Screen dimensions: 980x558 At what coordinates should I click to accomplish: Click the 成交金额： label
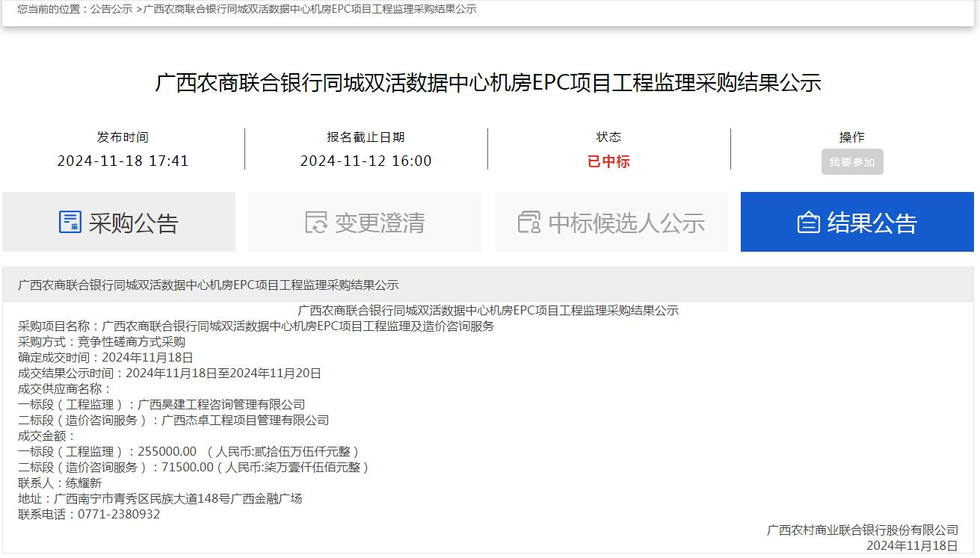[x=47, y=435]
